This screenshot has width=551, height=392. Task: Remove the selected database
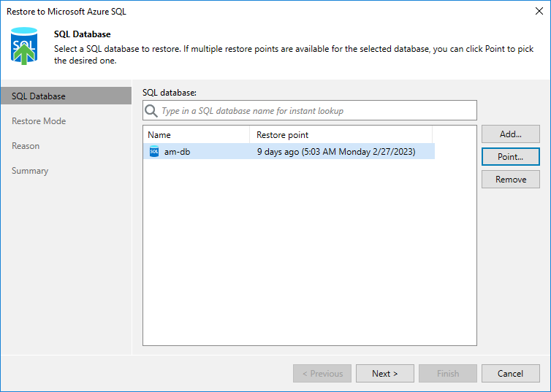[x=510, y=180]
